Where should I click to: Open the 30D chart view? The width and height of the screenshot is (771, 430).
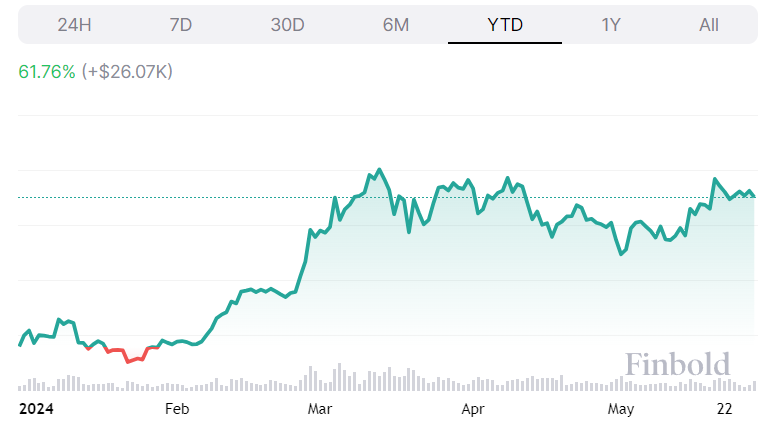tap(288, 25)
